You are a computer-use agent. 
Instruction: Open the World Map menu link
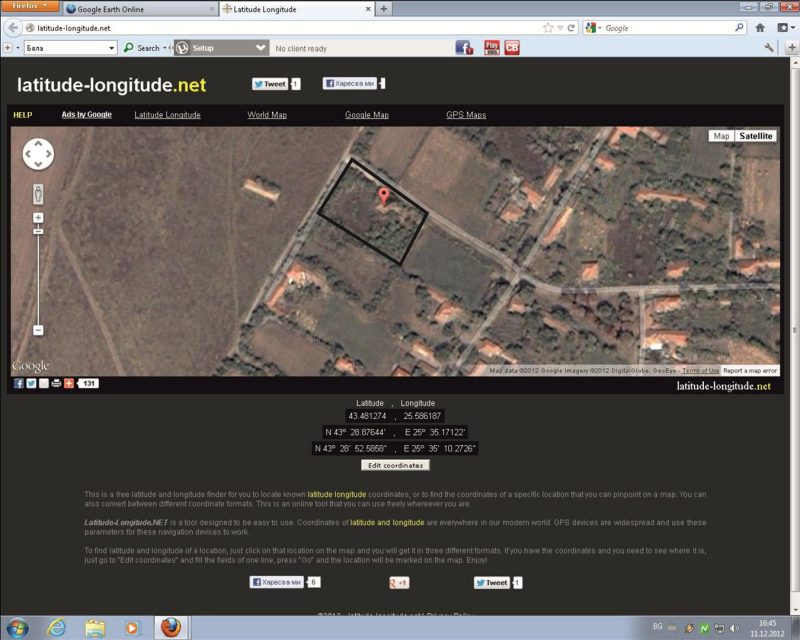tap(267, 115)
